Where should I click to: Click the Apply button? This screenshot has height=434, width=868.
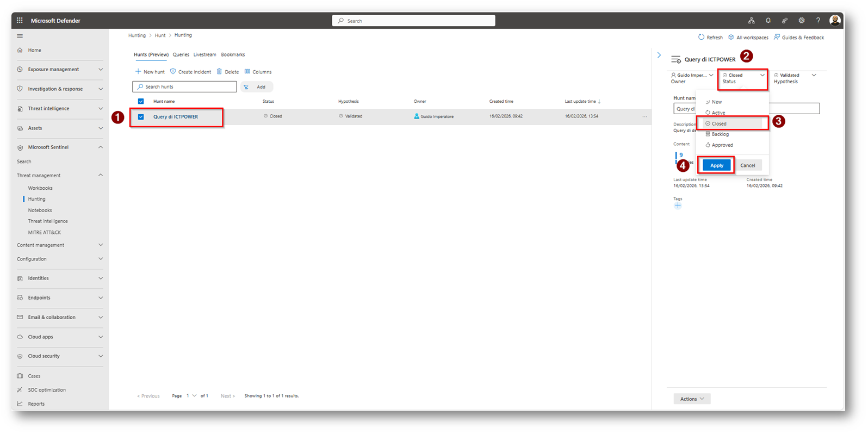717,165
